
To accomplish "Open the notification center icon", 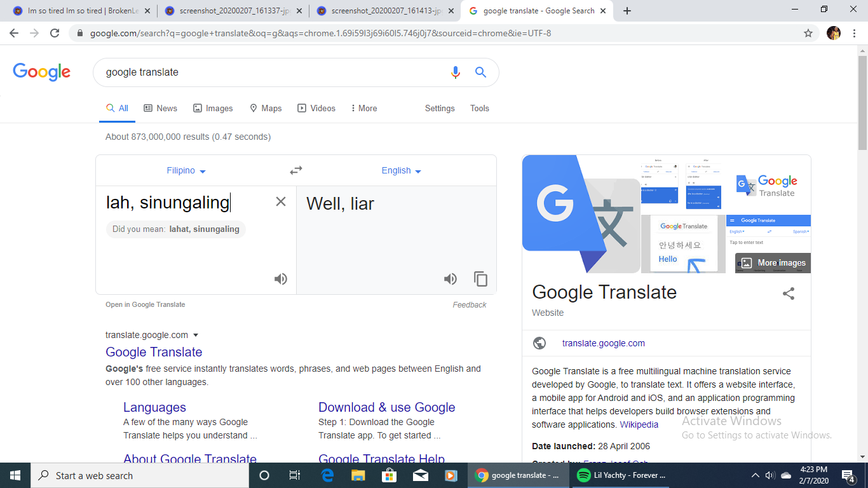I will 848,475.
